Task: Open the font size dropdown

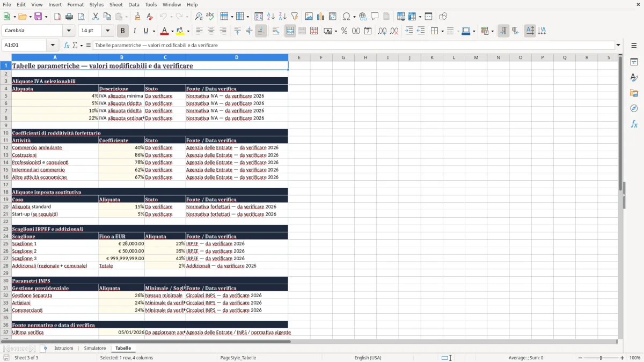Action: [108, 31]
